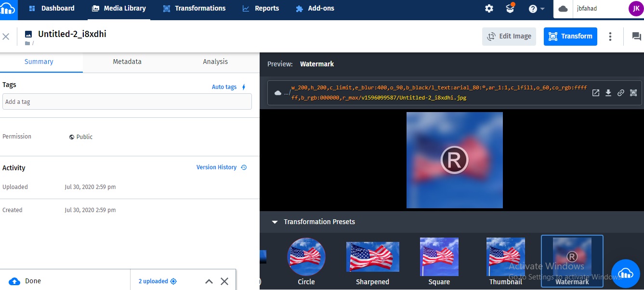Select the Circle preset thumbnail

[x=306, y=257]
